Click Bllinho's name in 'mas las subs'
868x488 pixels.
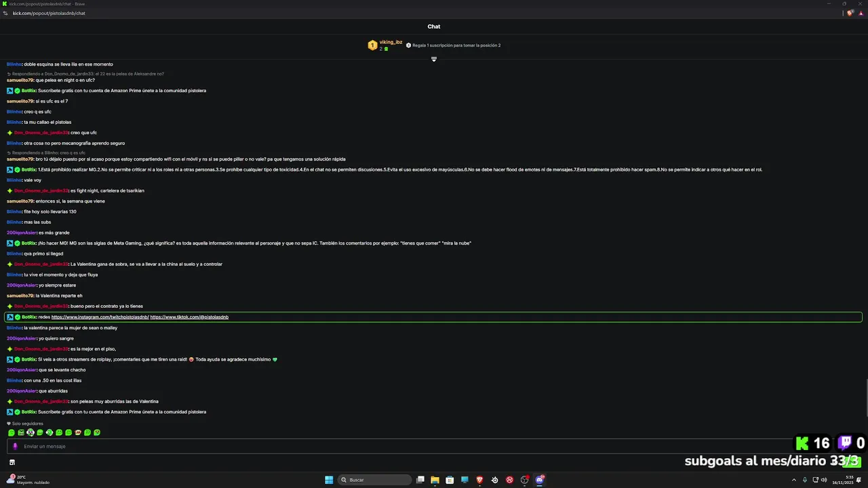[14, 222]
